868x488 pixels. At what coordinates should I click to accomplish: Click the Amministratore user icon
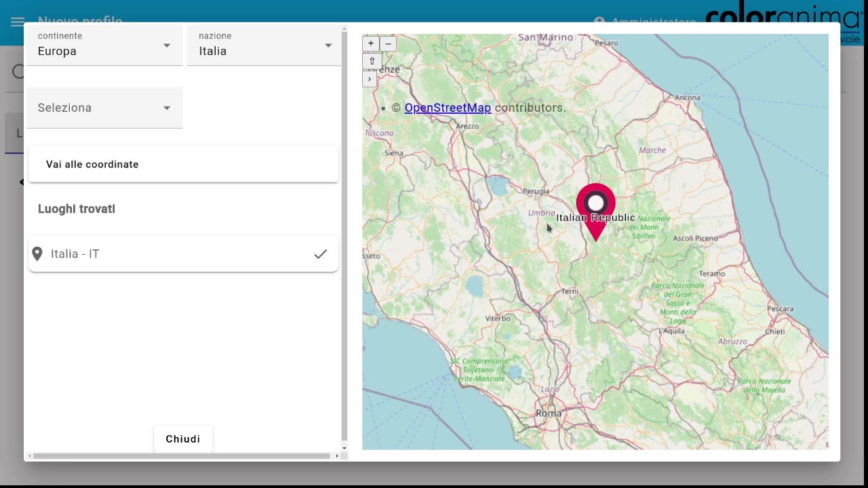point(599,22)
